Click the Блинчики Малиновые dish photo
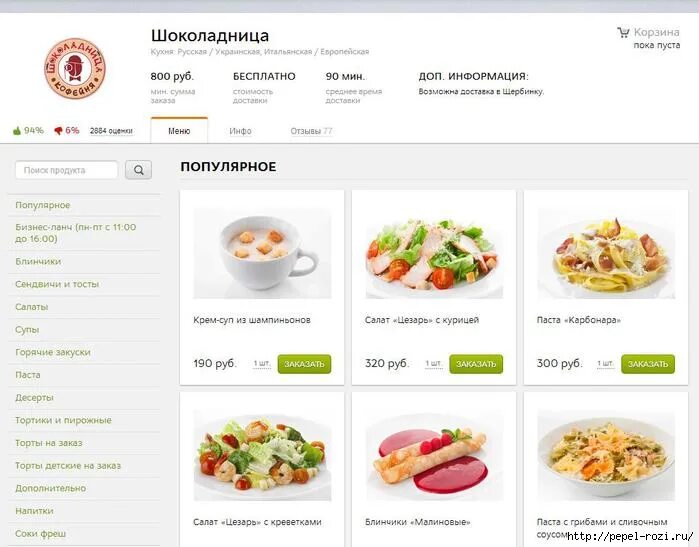 pyautogui.click(x=434, y=456)
